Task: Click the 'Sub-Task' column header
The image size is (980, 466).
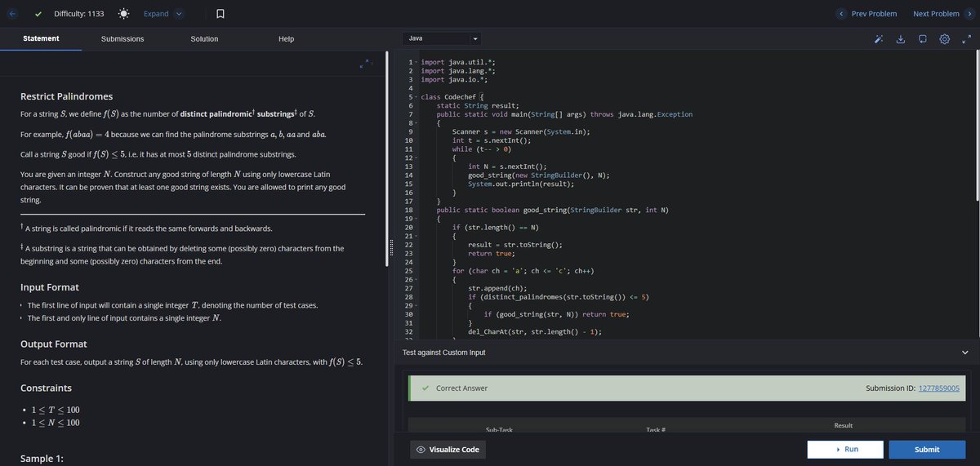Action: point(499,429)
